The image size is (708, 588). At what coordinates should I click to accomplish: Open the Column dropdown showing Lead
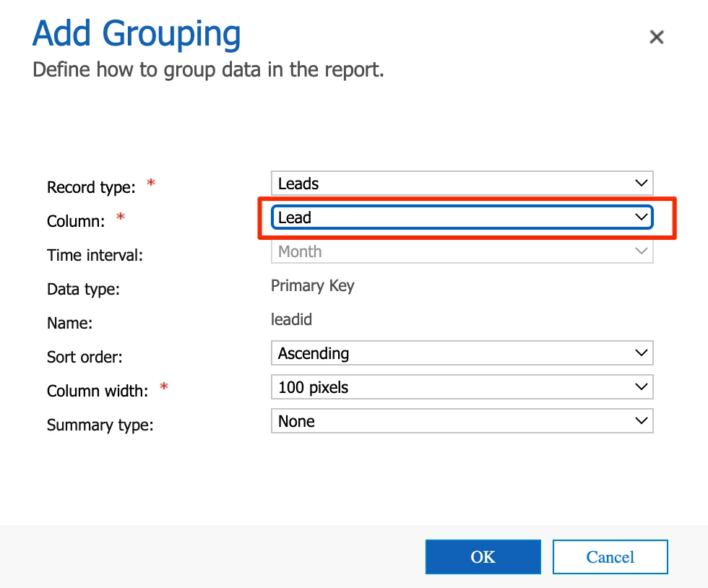click(x=462, y=217)
